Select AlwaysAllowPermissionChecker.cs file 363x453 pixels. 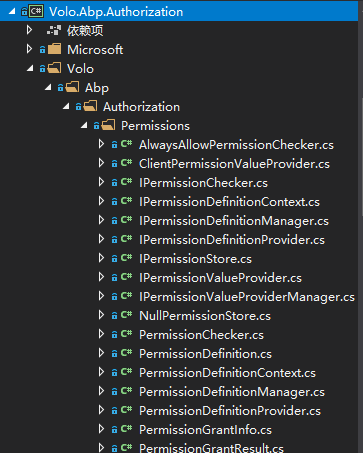coord(236,145)
